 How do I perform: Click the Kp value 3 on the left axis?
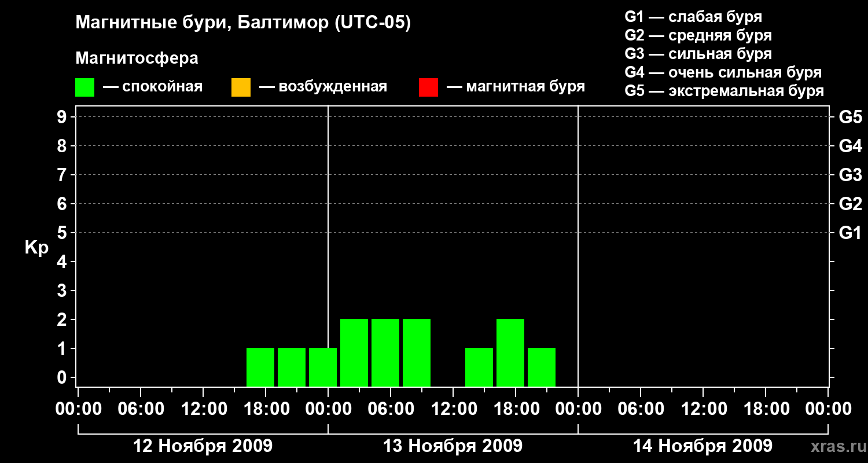63,291
